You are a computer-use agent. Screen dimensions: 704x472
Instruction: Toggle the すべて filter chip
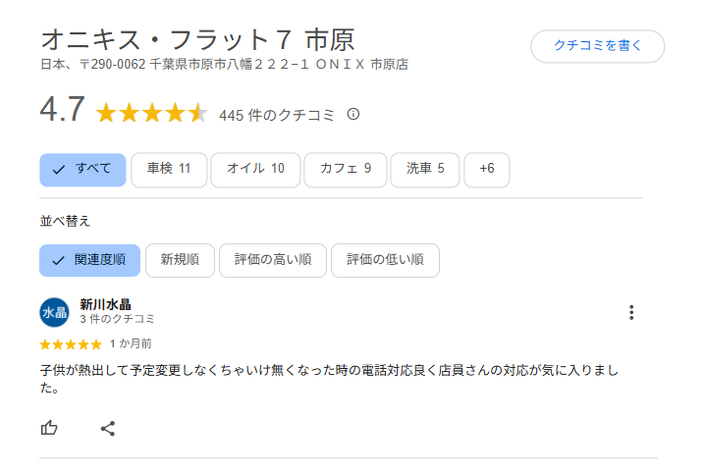(83, 170)
